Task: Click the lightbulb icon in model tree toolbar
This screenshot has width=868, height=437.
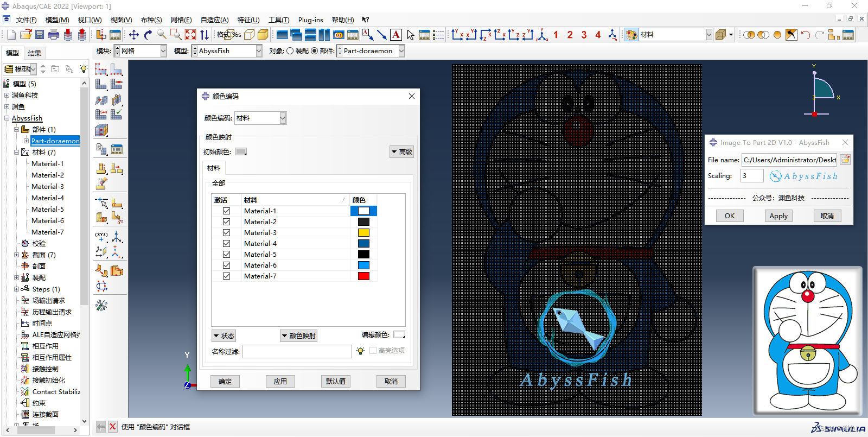Action: tap(84, 69)
